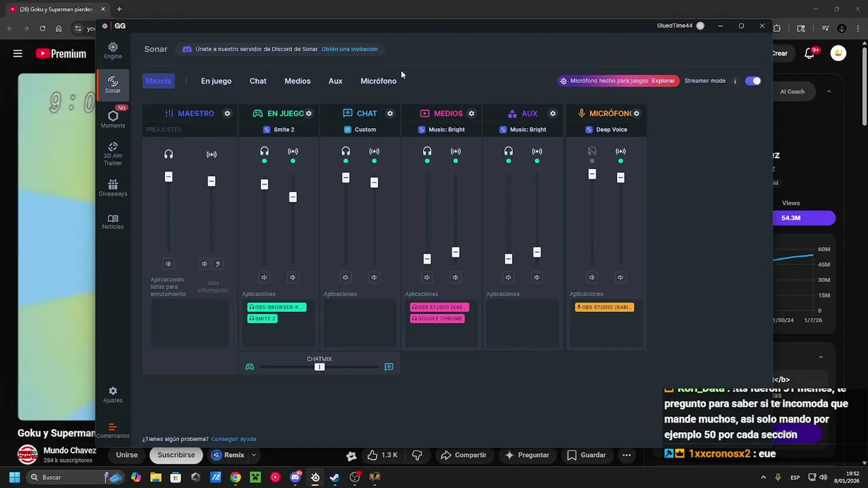Image resolution: width=868 pixels, height=488 pixels.
Task: Switch to the Chat tab
Action: click(x=258, y=81)
